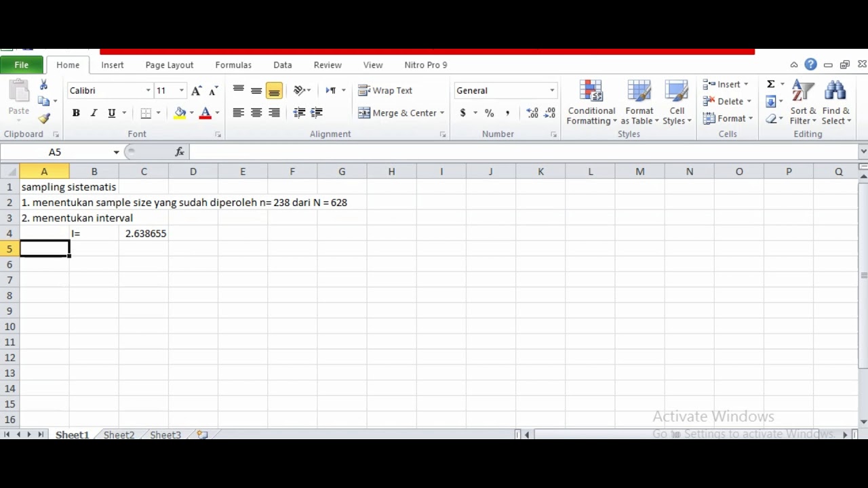Click the Sort & Filter button
This screenshot has height=488, width=868.
[803, 103]
